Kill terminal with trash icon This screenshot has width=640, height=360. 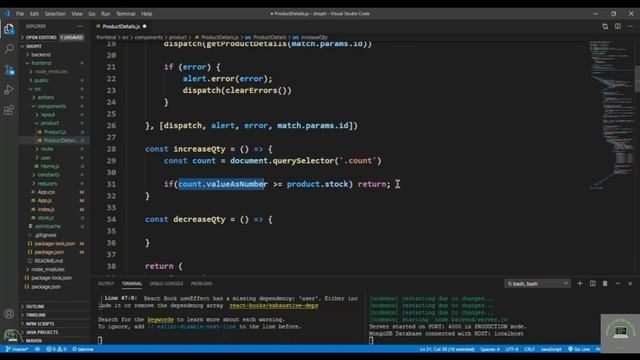click(x=605, y=283)
